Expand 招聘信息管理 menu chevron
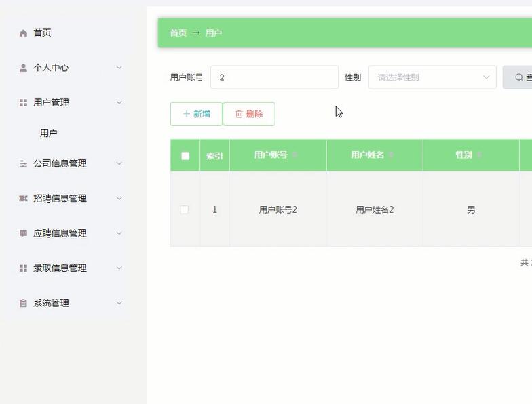This screenshot has width=532, height=404. pos(119,199)
